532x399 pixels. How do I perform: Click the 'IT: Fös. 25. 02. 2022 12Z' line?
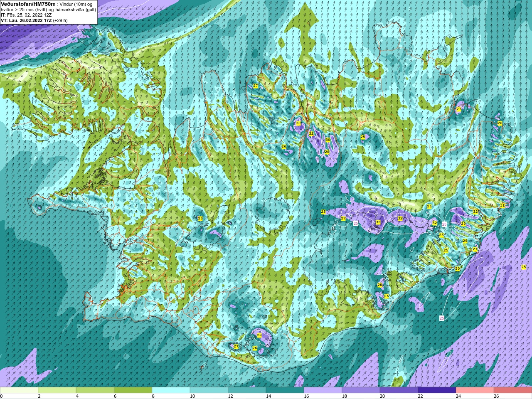pyautogui.click(x=26, y=15)
